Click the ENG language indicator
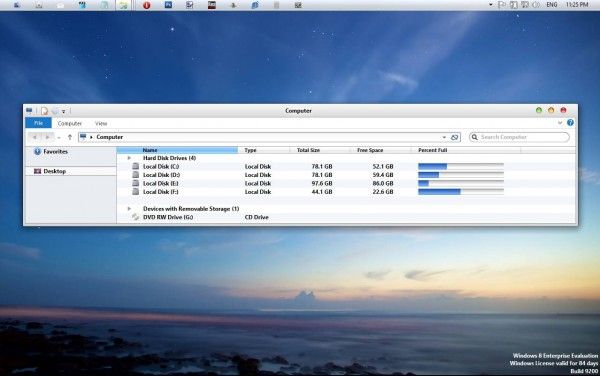Viewport: 600px width, 376px height. (551, 5)
